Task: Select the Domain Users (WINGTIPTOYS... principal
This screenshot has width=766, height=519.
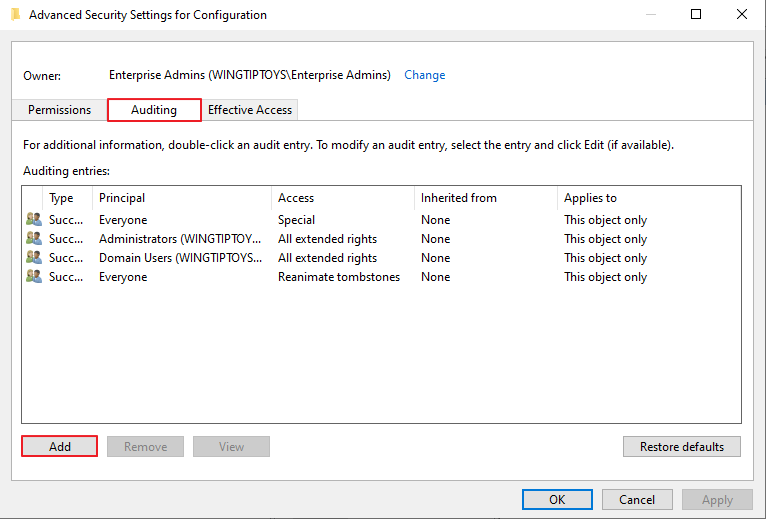Action: [x=180, y=258]
